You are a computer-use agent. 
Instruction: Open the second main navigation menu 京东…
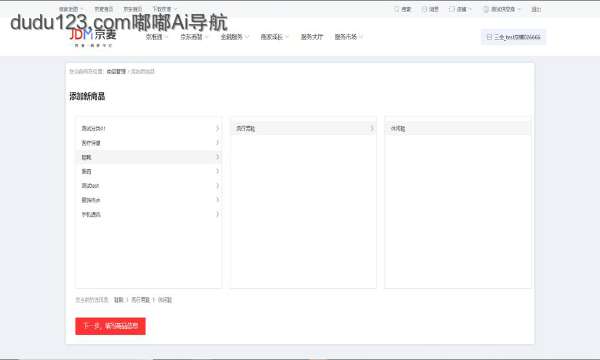coord(194,37)
